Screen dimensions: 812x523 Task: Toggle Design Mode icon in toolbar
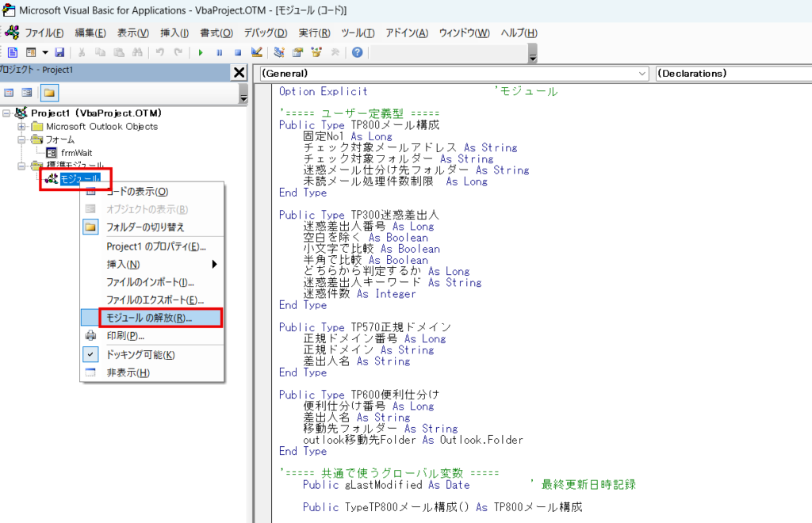pos(256,52)
